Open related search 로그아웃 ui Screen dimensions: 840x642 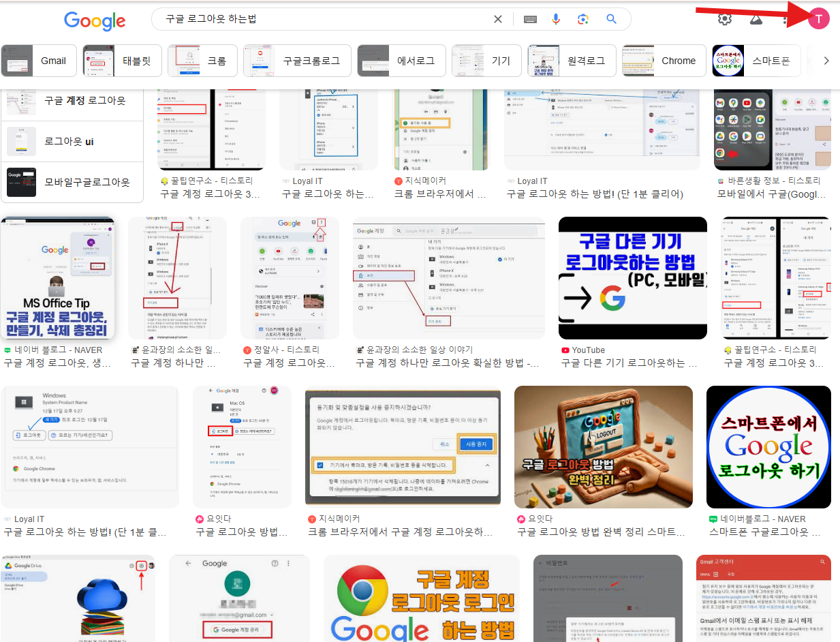click(x=72, y=141)
